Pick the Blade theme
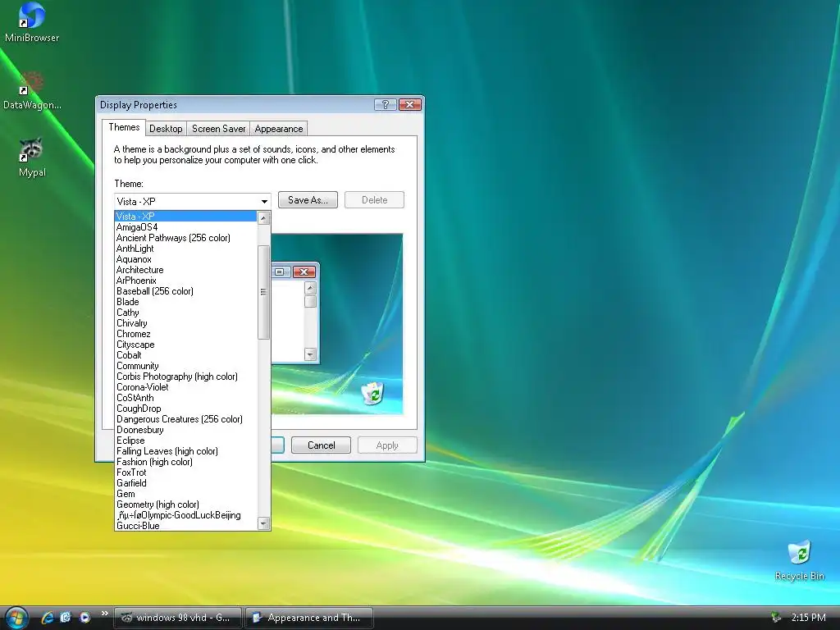 pyautogui.click(x=186, y=302)
